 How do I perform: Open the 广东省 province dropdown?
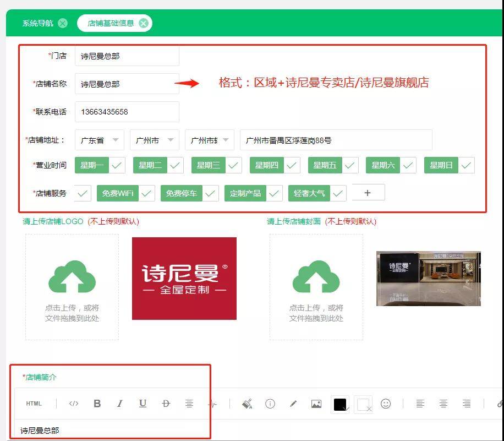click(x=100, y=140)
